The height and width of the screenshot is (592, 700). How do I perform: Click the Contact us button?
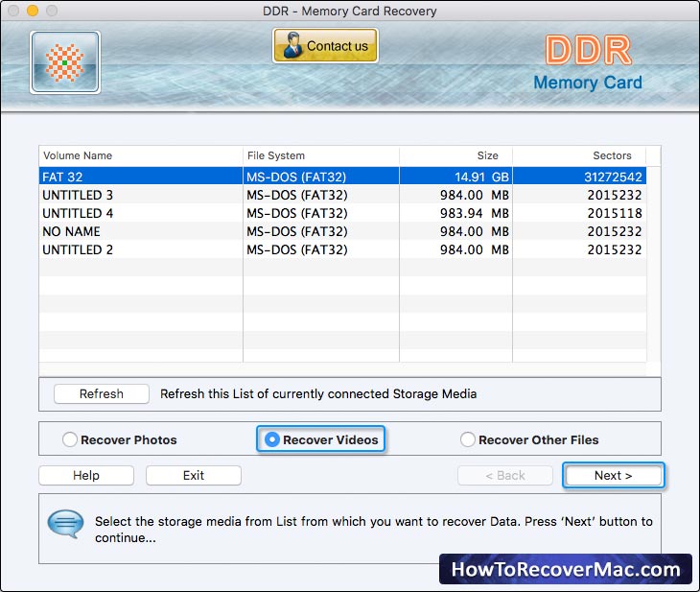[x=325, y=45]
